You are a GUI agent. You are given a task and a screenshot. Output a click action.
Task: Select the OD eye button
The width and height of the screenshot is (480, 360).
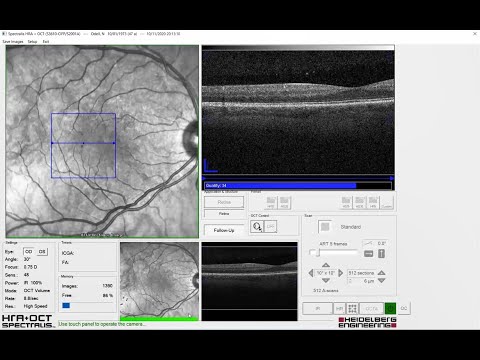tap(29, 252)
